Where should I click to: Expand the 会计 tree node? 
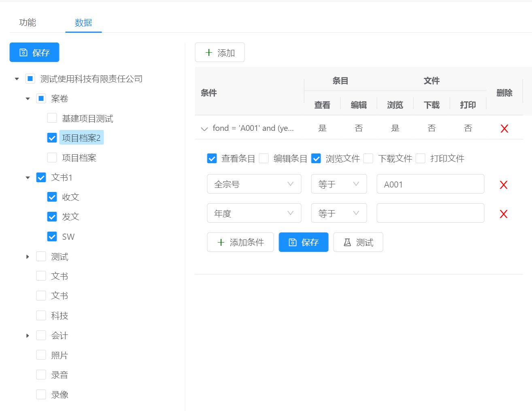click(x=28, y=336)
